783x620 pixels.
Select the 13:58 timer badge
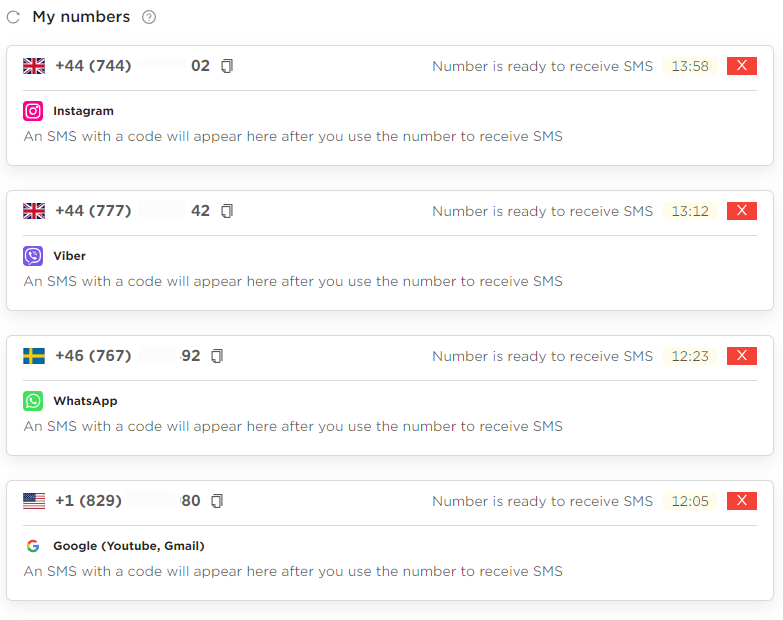coord(690,66)
